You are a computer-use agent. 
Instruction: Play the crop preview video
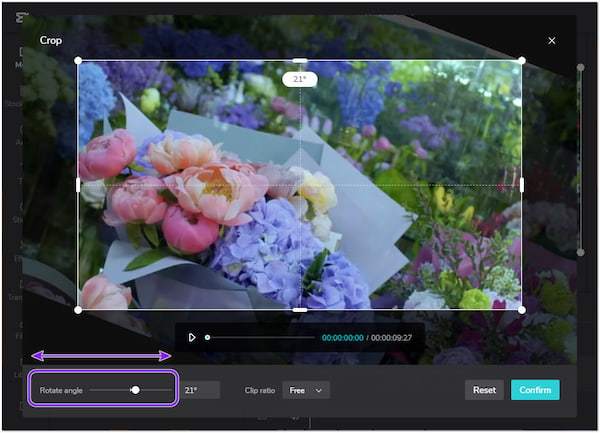click(192, 337)
